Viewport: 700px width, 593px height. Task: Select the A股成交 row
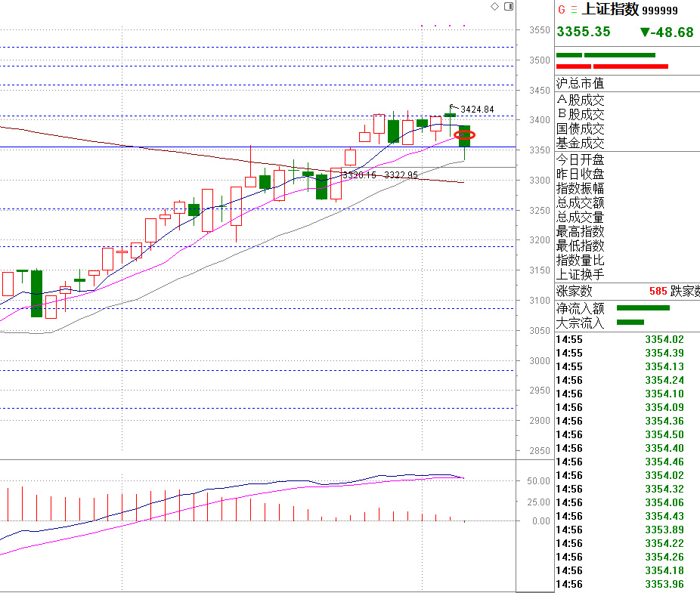[x=627, y=100]
